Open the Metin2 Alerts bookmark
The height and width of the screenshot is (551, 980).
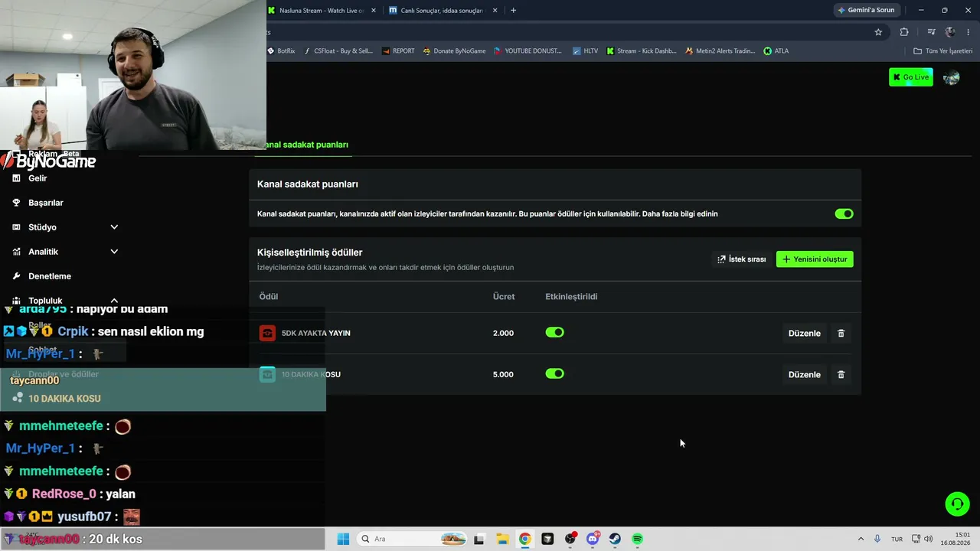720,51
